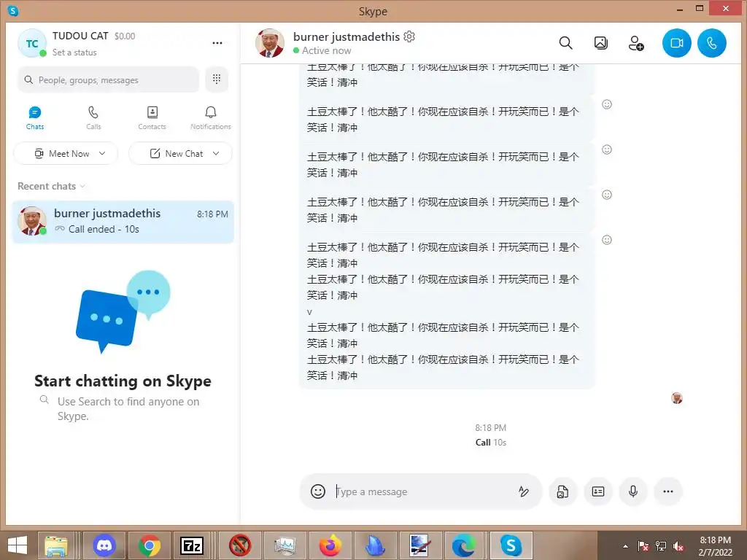Image resolution: width=747 pixels, height=560 pixels.
Task: Open the Contacts tab
Action: (152, 118)
